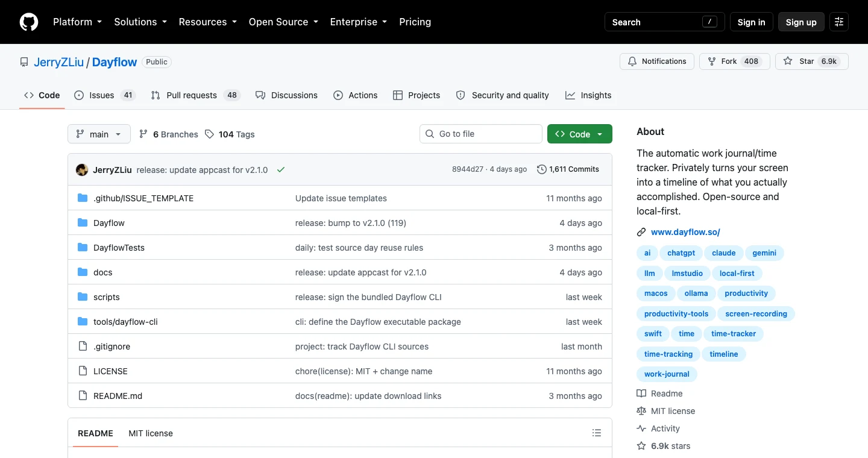Click the Search field in header
868x458 pixels.
[665, 22]
